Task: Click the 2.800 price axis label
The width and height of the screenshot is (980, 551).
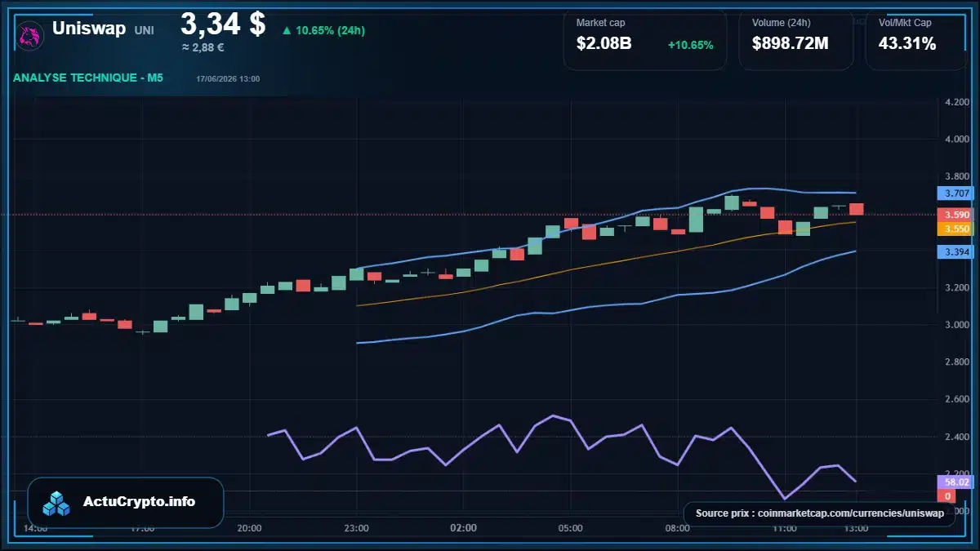Action: pyautogui.click(x=956, y=362)
